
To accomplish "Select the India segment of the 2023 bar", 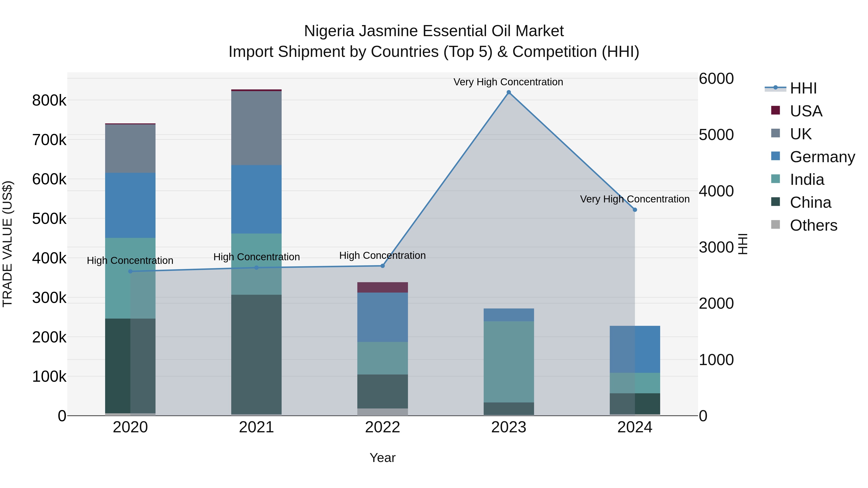I will pyautogui.click(x=509, y=362).
